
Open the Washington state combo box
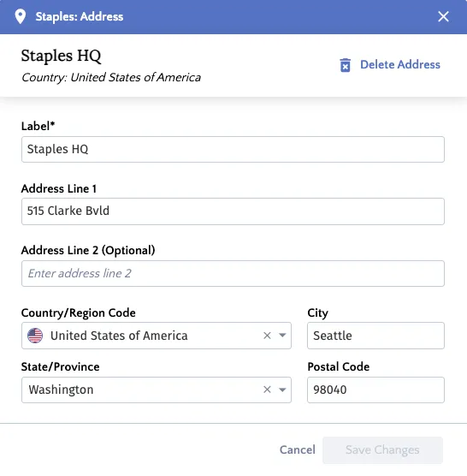157,390
